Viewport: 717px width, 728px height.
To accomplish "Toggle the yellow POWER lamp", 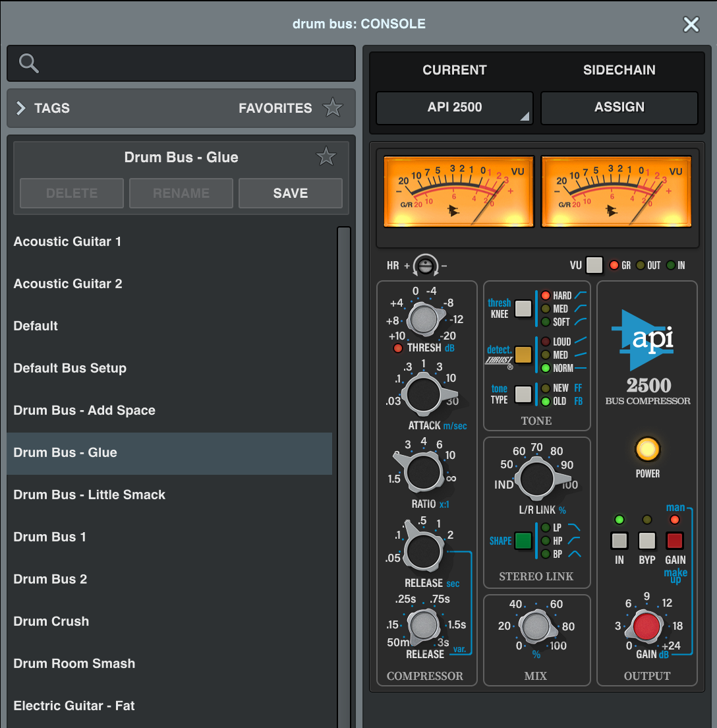I will [x=647, y=449].
